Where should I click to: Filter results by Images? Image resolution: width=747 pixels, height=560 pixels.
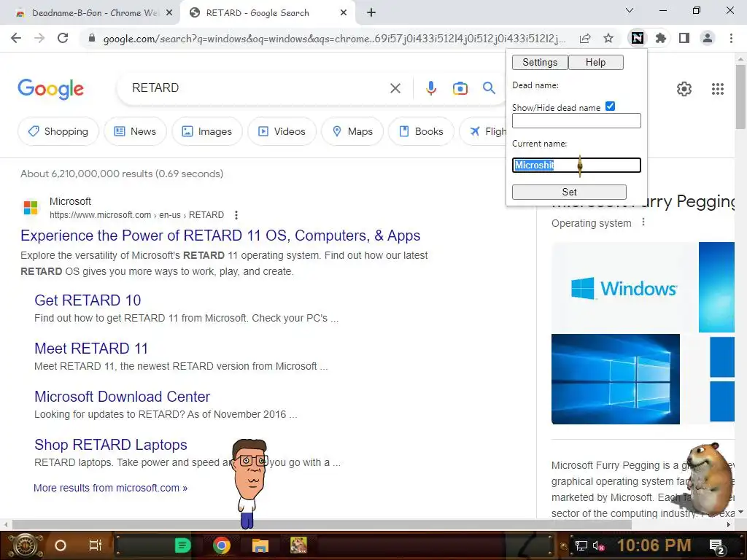point(207,131)
